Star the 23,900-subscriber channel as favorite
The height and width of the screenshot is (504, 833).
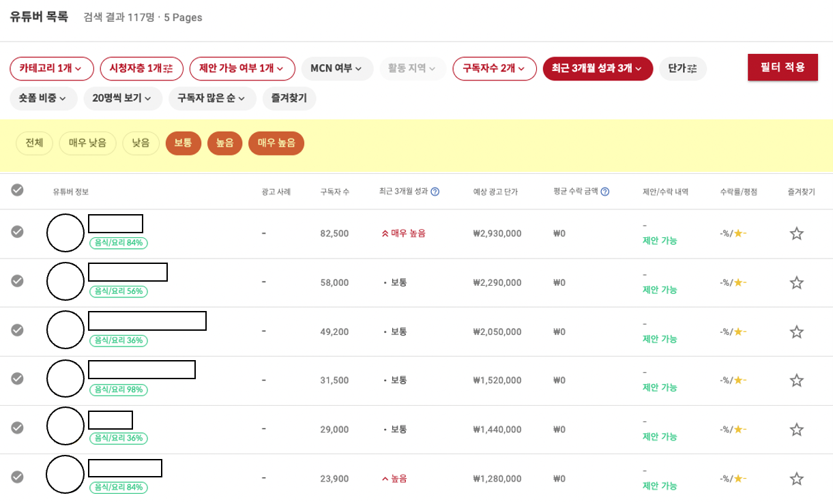click(x=795, y=478)
